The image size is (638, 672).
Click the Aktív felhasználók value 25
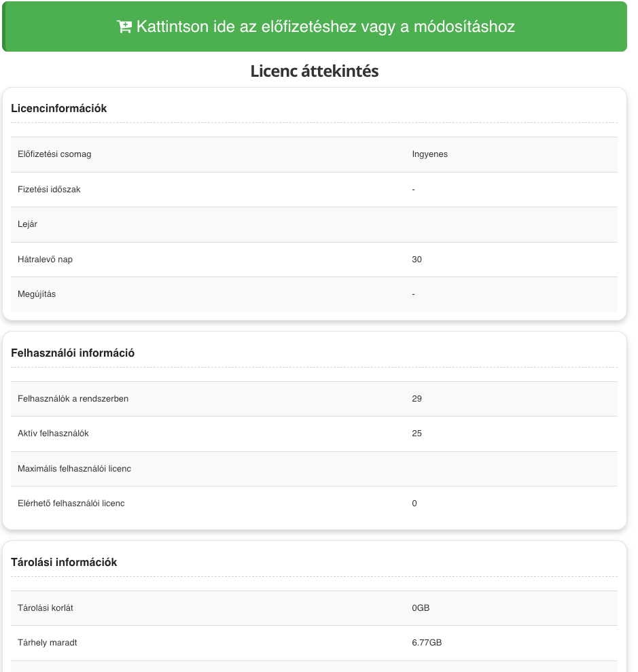[417, 434]
